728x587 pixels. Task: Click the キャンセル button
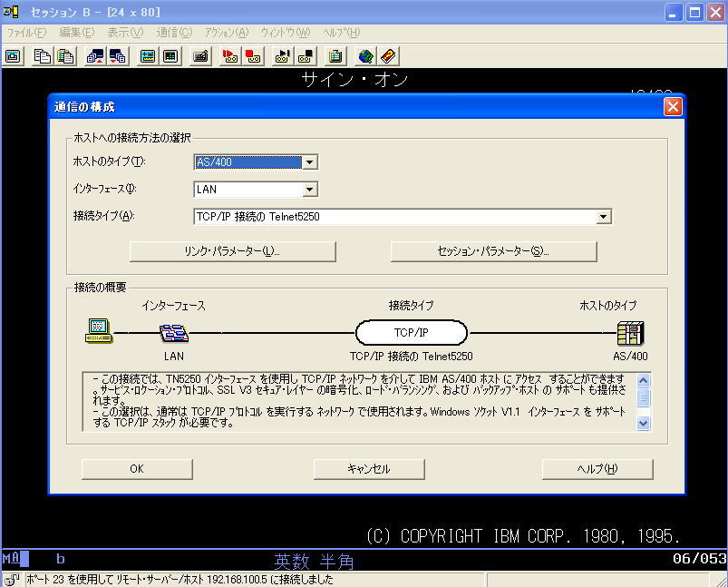coord(369,469)
